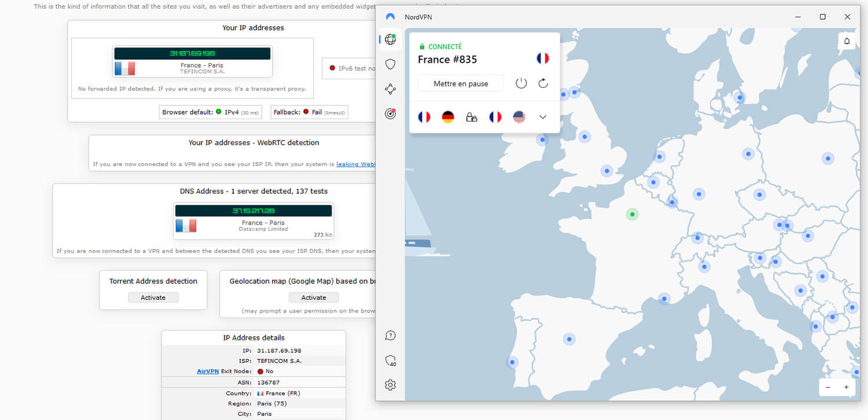868x420 pixels.
Task: Open the shield icon labeled 40 in the sidebar
Action: (x=391, y=361)
